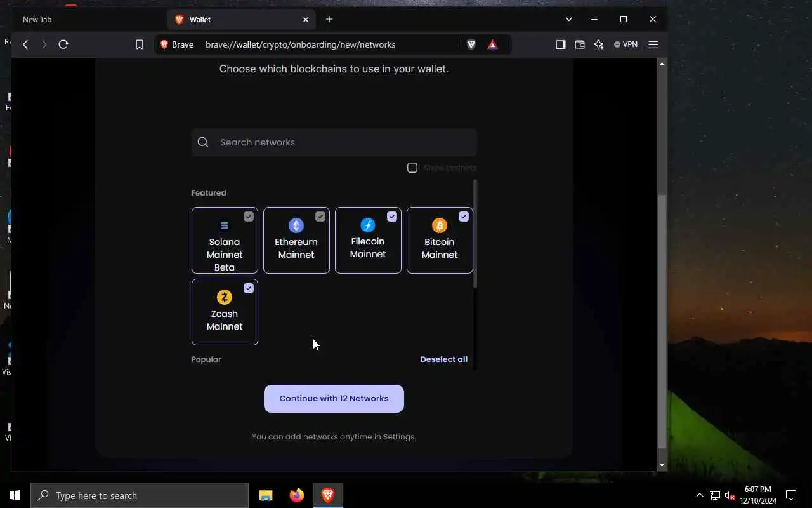The image size is (812, 508).
Task: Open Brave Rewards triangle icon
Action: pos(493,44)
